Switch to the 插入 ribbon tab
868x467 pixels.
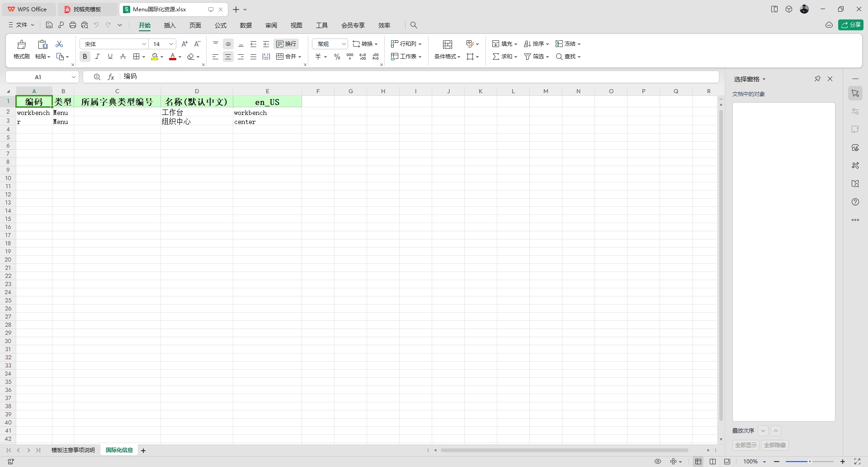pos(170,25)
